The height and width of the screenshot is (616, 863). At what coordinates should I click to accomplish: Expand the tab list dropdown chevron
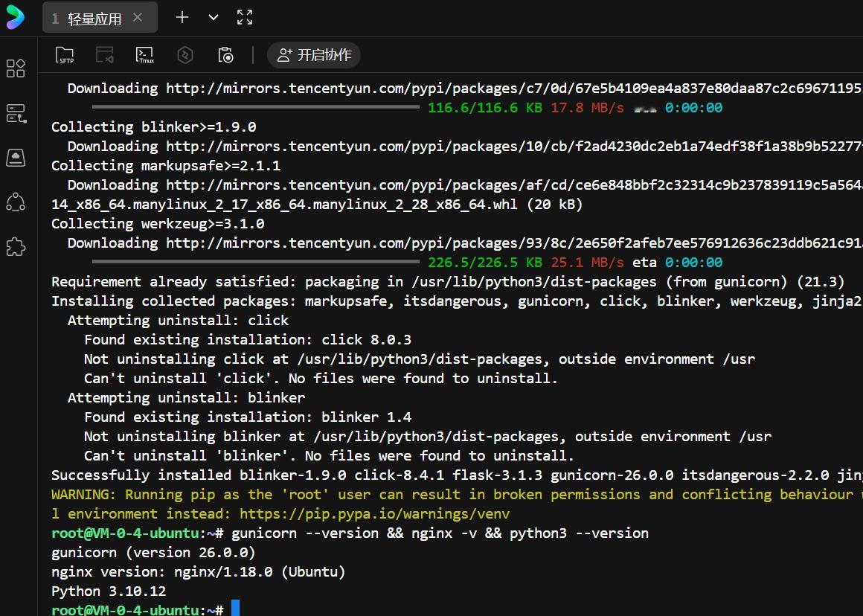214,18
